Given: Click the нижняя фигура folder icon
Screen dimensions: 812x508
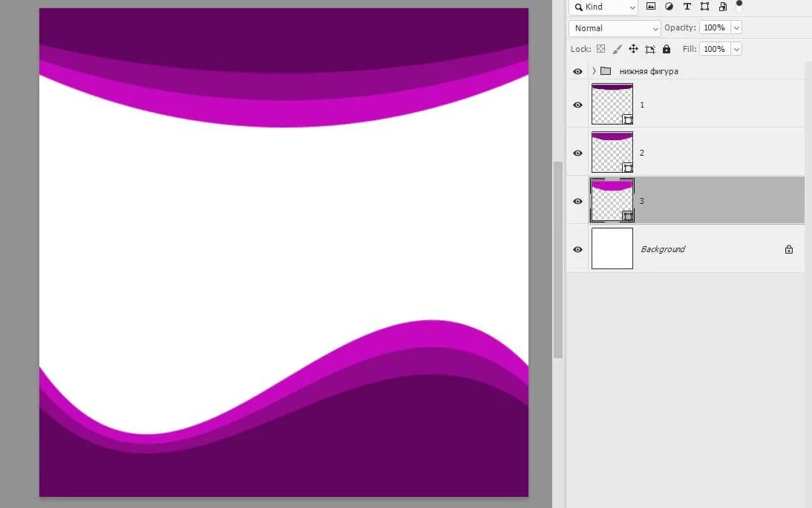Looking at the screenshot, I should pyautogui.click(x=606, y=71).
